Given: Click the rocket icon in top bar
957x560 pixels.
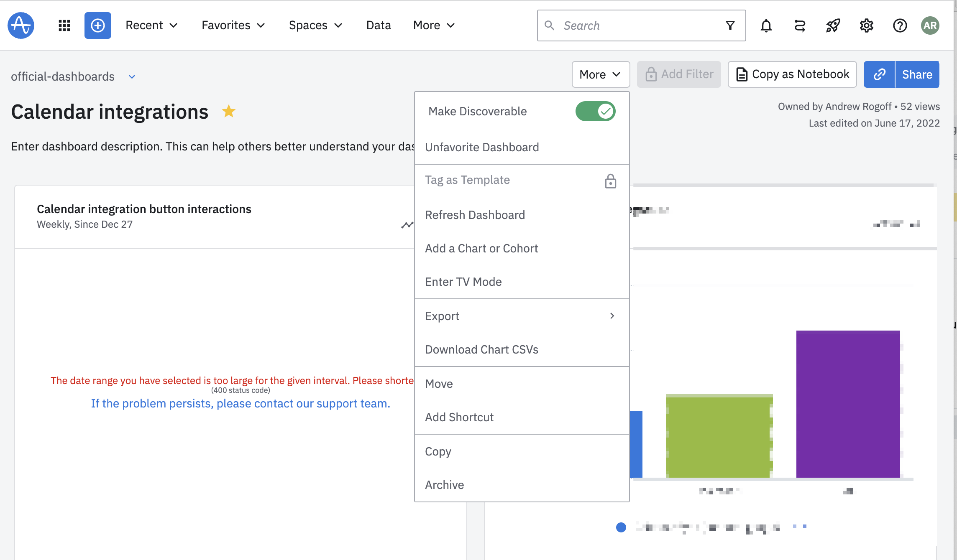Looking at the screenshot, I should pos(833,25).
